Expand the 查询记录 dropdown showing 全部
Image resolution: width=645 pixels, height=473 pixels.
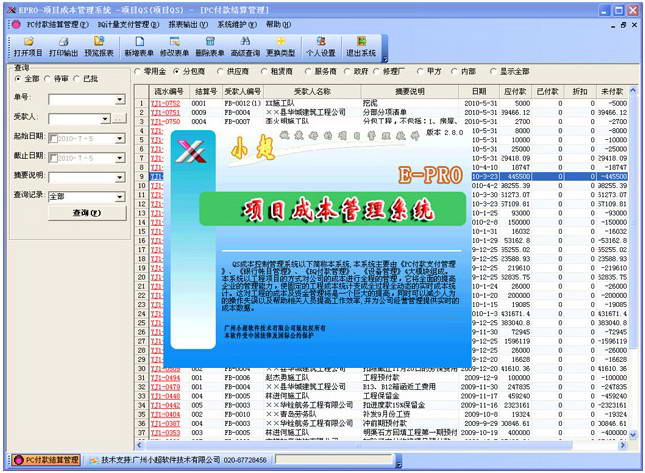click(x=120, y=197)
